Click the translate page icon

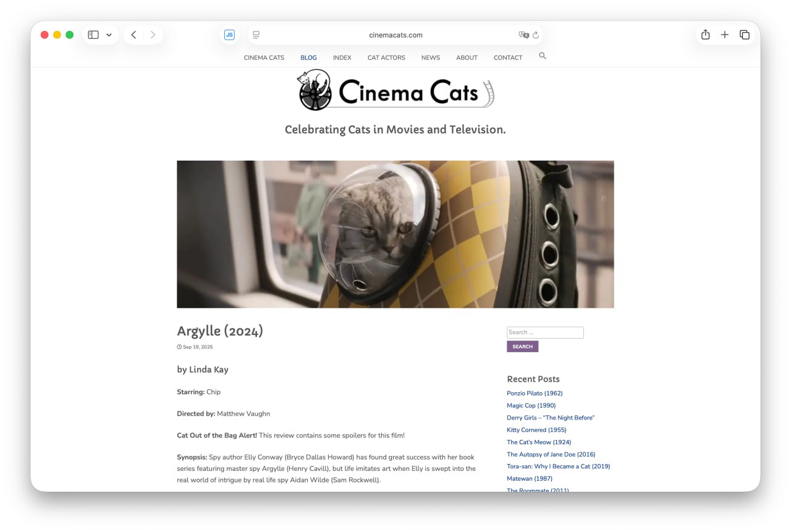(x=523, y=35)
